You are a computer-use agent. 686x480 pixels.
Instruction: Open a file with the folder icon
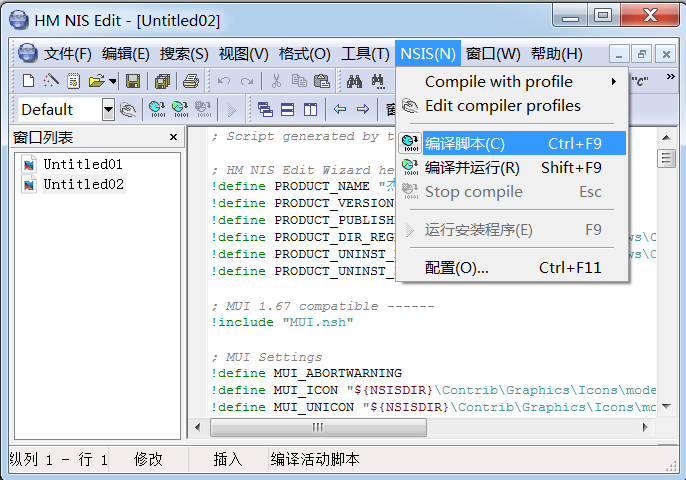(x=97, y=81)
